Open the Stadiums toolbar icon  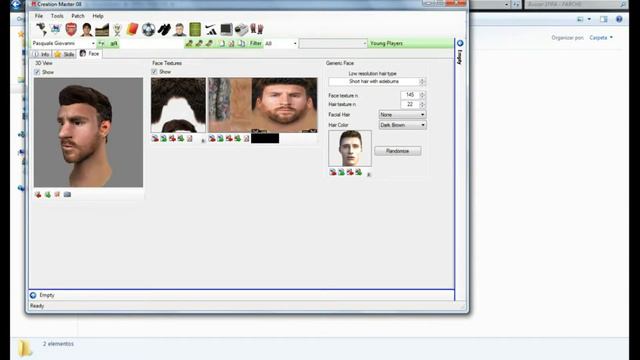[102, 30]
